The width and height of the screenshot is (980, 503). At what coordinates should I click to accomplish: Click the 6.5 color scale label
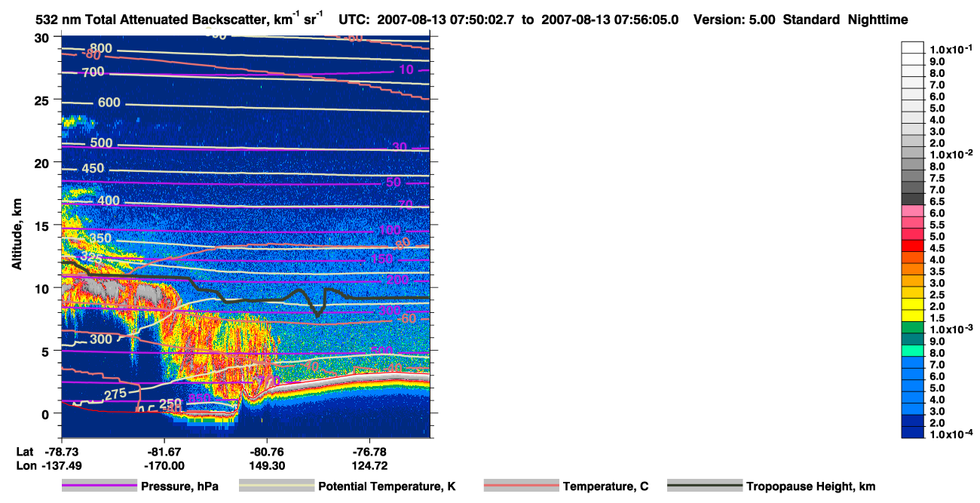tap(938, 201)
